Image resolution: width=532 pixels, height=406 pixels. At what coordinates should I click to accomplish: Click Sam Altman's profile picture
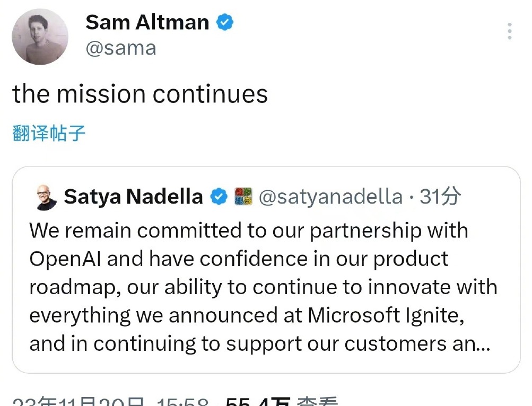(40, 37)
